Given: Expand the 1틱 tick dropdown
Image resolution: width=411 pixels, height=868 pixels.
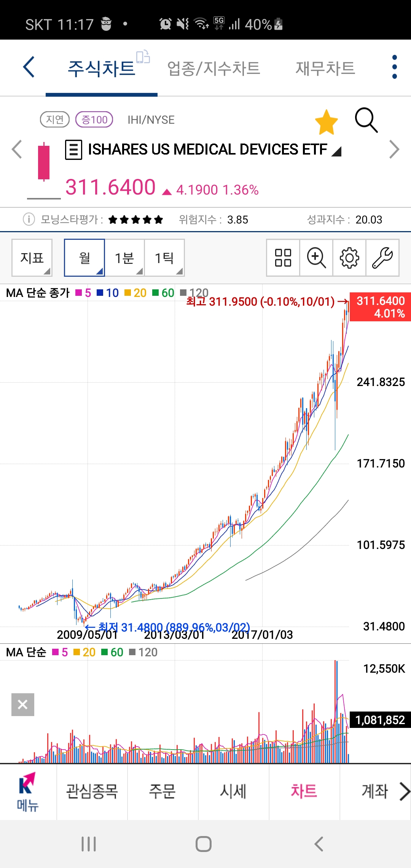Looking at the screenshot, I should 164,258.
